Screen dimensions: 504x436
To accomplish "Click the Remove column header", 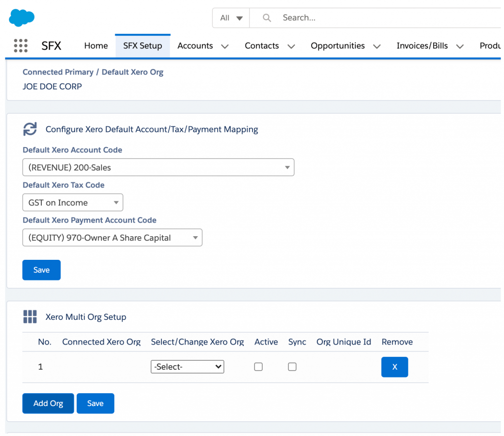I will point(397,342).
